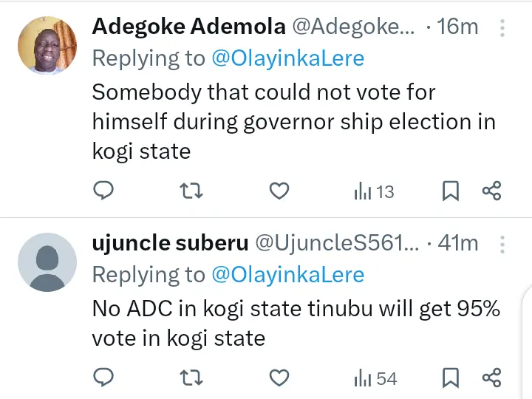
Task: Like ujuncle suberu's tweet
Action: tap(279, 378)
